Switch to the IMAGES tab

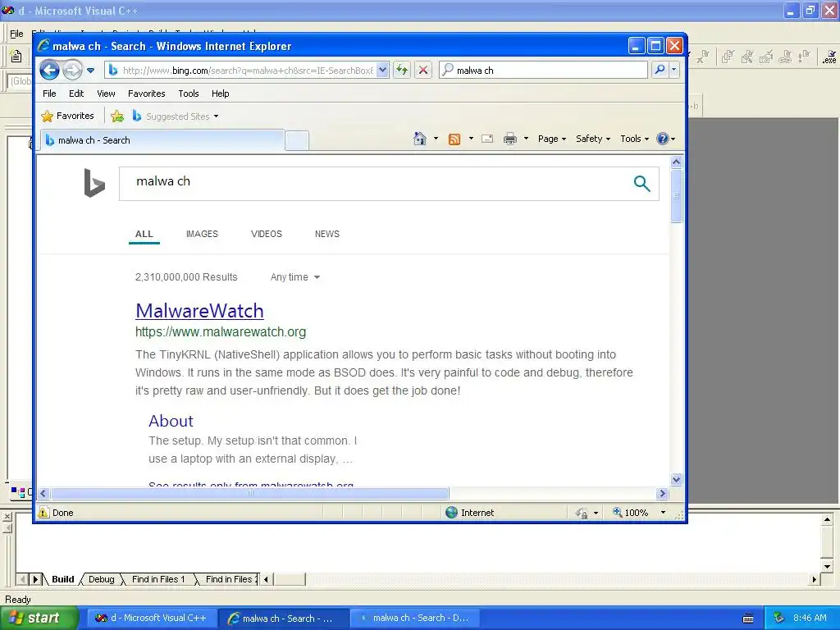(202, 234)
